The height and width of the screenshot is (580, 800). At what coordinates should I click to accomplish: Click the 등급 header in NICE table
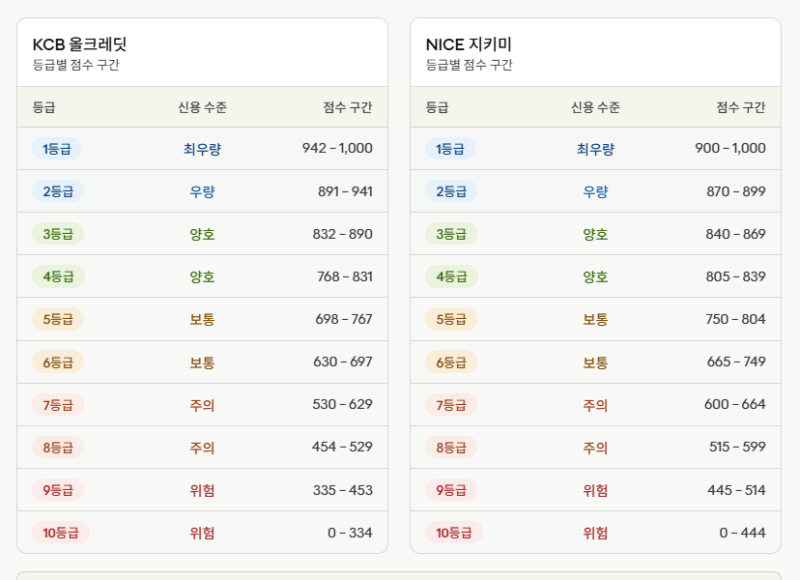(437, 107)
